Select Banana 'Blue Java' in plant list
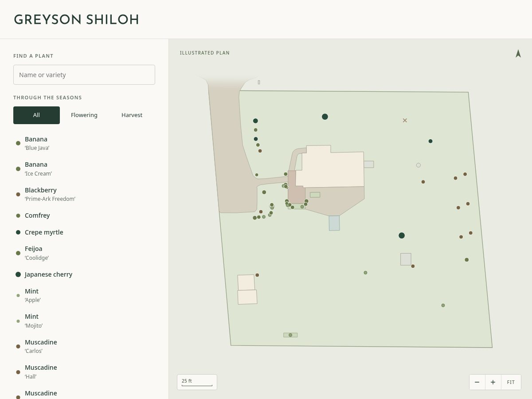 [84, 143]
